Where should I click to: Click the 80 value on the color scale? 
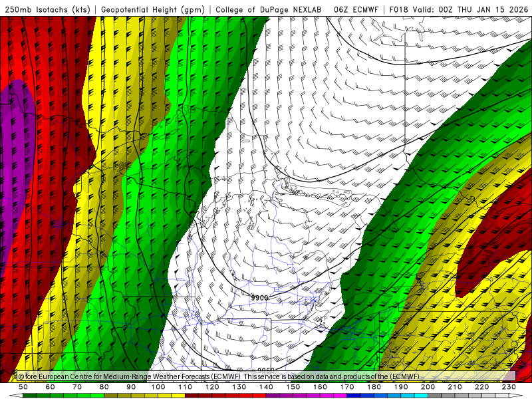104,387
